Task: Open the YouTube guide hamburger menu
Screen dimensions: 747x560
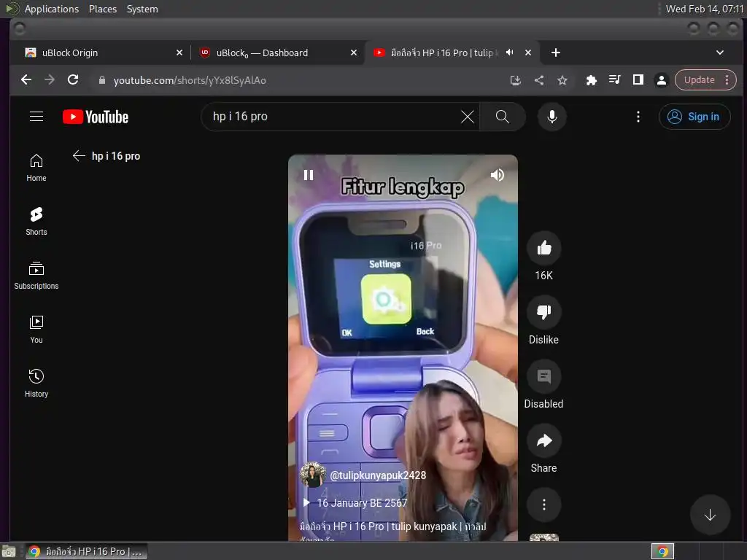Action: (36, 117)
